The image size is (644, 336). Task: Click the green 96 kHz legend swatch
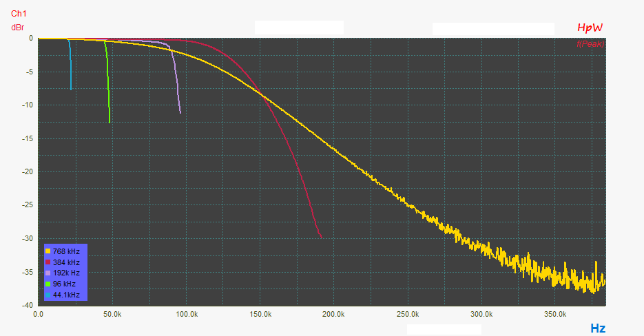pyautogui.click(x=48, y=284)
